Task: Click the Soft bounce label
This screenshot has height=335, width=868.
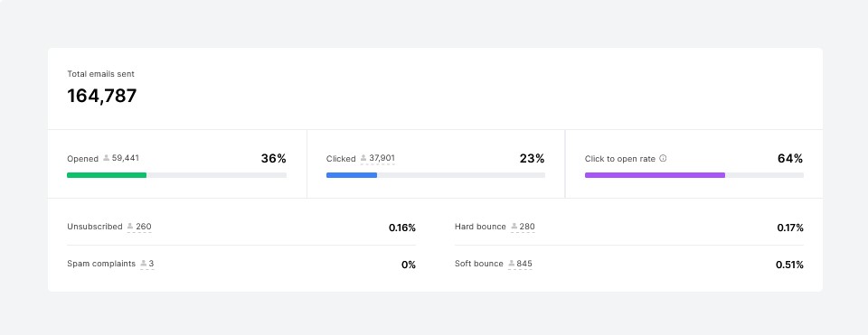Action: [x=479, y=264]
